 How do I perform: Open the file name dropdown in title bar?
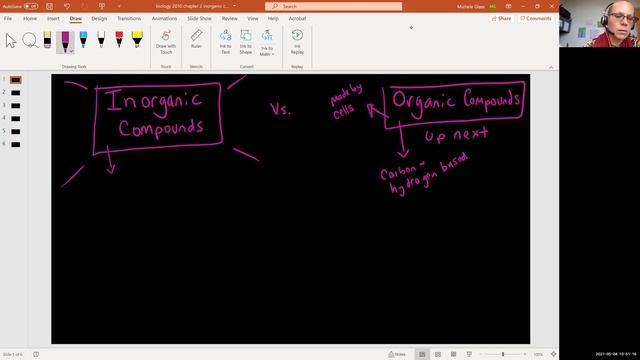[235, 7]
